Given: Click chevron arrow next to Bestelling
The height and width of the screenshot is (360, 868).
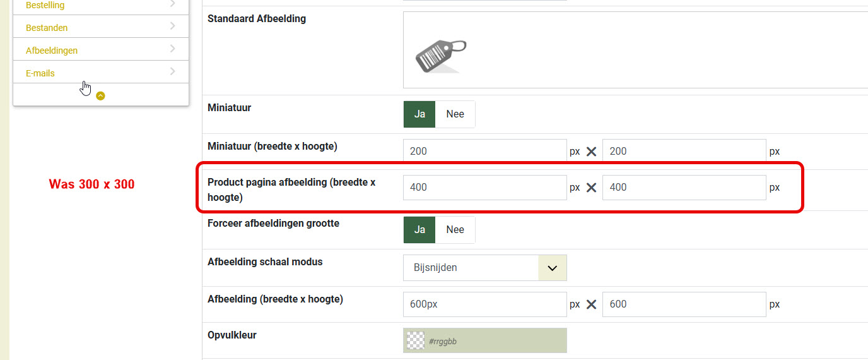Looking at the screenshot, I should 172,4.
